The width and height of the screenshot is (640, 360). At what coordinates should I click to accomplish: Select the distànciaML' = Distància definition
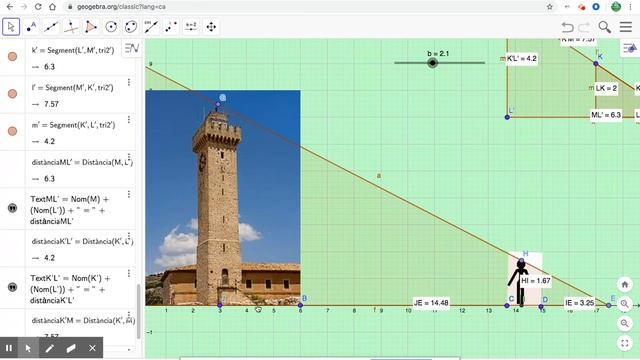coord(82,162)
